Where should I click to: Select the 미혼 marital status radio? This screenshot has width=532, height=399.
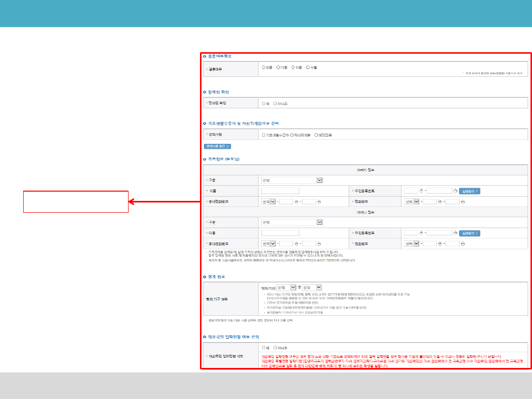point(264,67)
